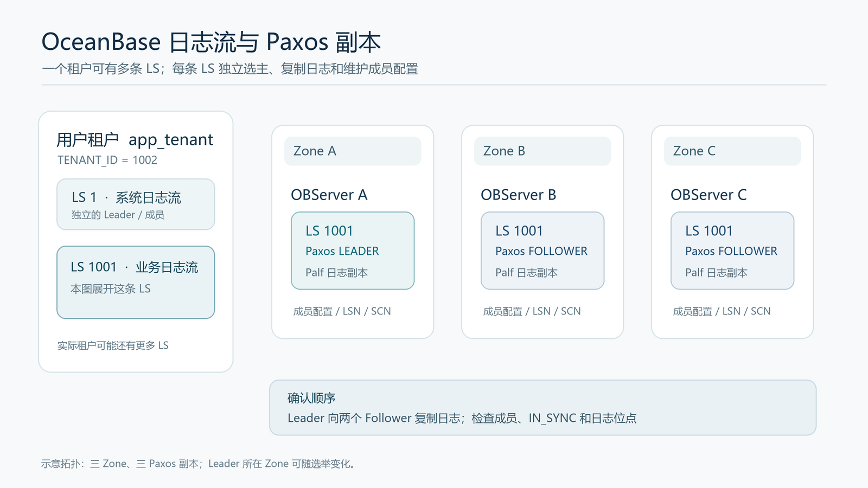This screenshot has height=488, width=868.
Task: Click the title "OceanBase 日志流与 Paxos 副本"
Action: coord(211,42)
